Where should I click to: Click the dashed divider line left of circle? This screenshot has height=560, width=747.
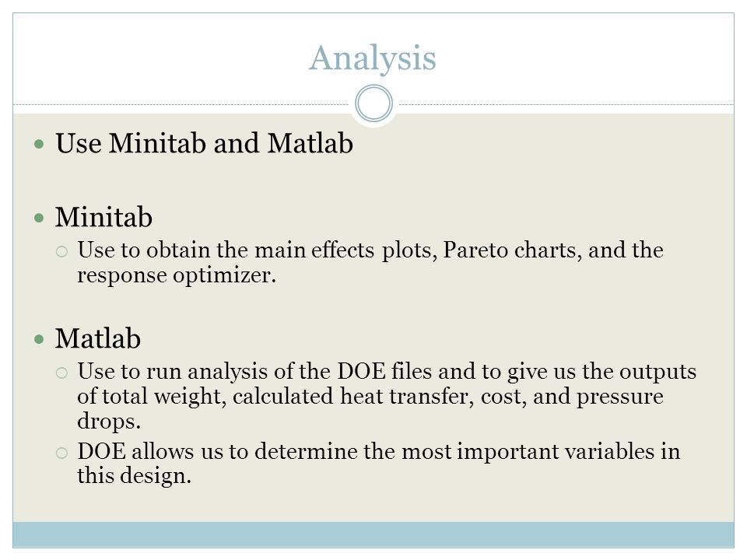point(181,104)
